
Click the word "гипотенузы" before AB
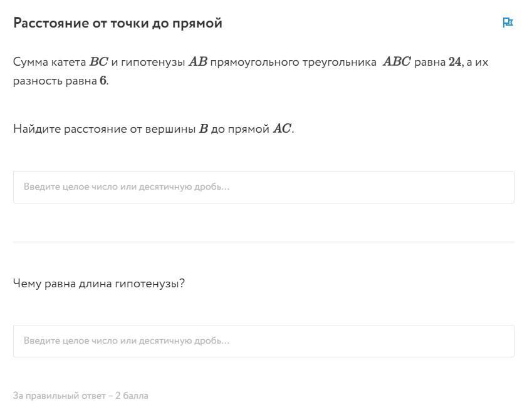point(153,62)
